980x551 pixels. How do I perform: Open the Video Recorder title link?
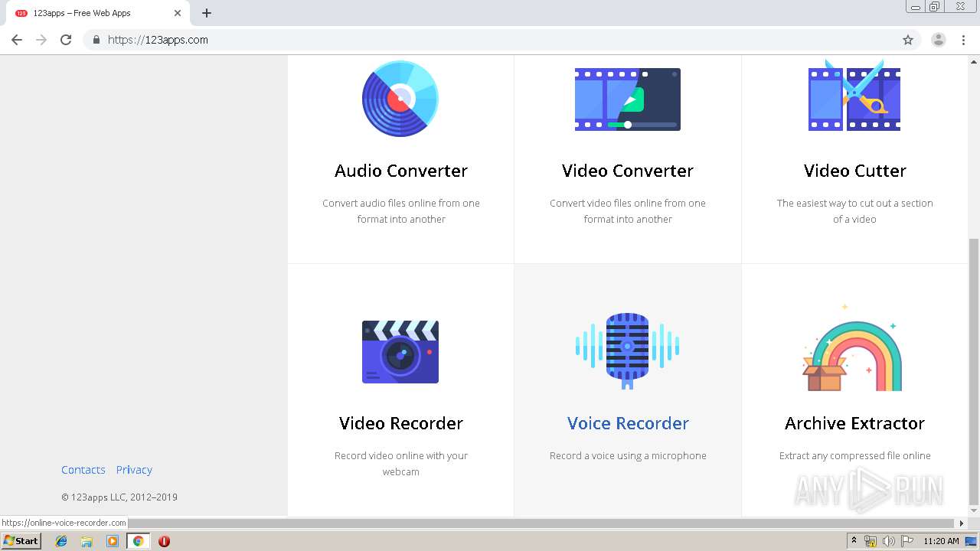[x=401, y=423]
